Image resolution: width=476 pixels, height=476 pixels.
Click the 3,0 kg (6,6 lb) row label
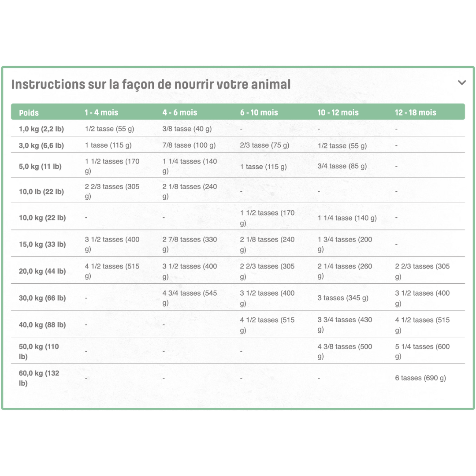coord(41,145)
